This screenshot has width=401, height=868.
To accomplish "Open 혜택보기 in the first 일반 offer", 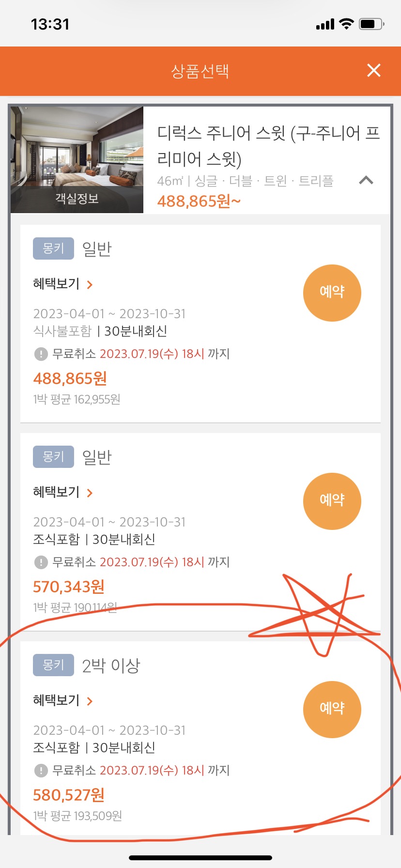I will 62,284.
